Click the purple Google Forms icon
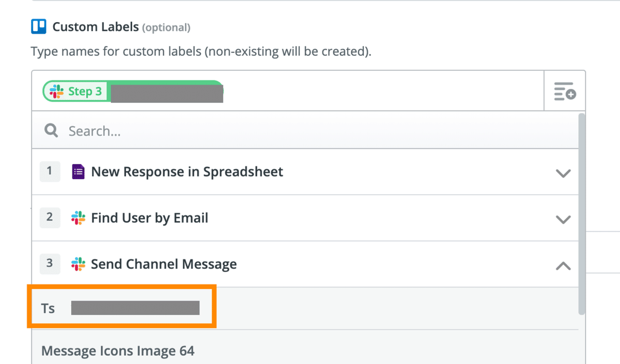The image size is (620, 364). 78,171
